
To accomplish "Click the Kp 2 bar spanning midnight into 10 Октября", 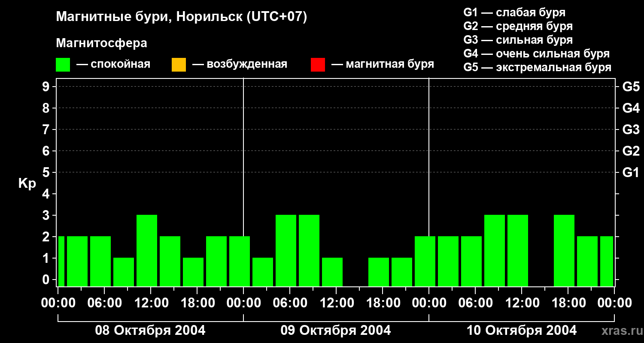I will 425,261.
